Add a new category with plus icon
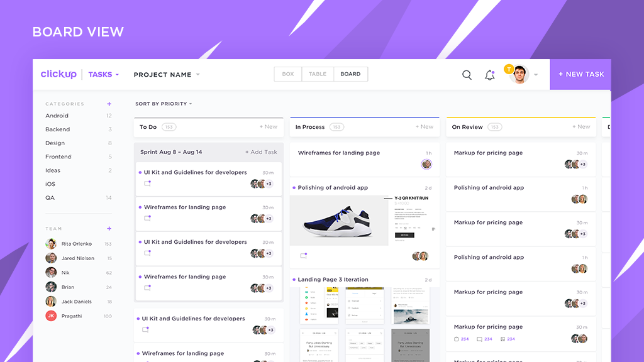This screenshot has height=362, width=644. pos(109,104)
